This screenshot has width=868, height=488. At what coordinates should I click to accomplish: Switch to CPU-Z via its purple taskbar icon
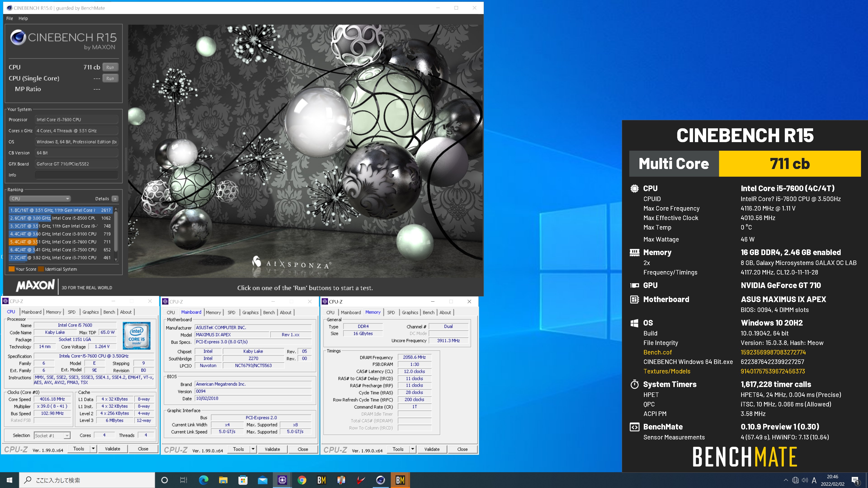pos(282,480)
